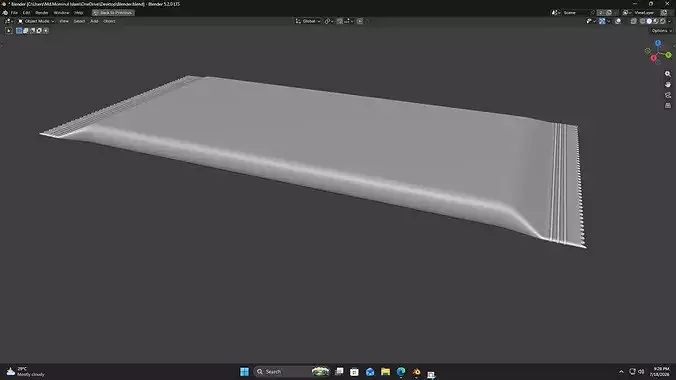The height and width of the screenshot is (380, 676).
Task: Open the Edit menu
Action: (x=26, y=13)
